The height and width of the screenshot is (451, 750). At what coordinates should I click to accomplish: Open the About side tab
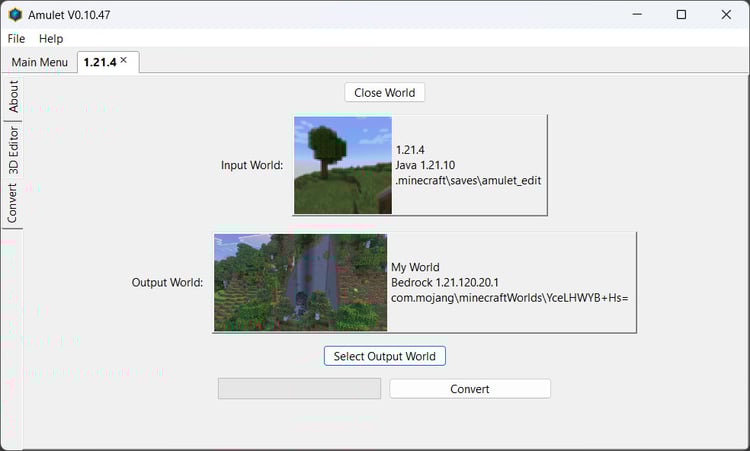[x=13, y=97]
